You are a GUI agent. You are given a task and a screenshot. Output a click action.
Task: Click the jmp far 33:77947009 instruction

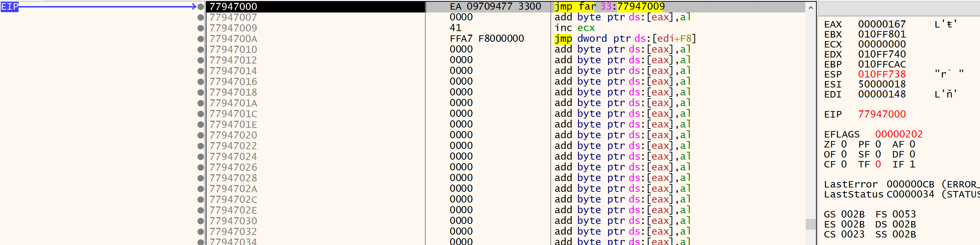610,6
